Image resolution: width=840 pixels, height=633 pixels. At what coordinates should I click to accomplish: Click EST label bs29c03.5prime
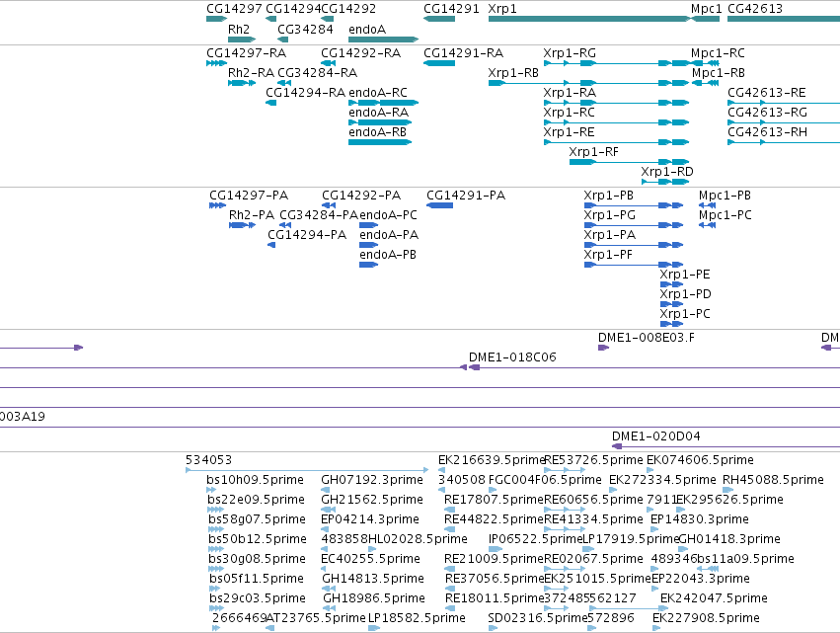[258, 598]
